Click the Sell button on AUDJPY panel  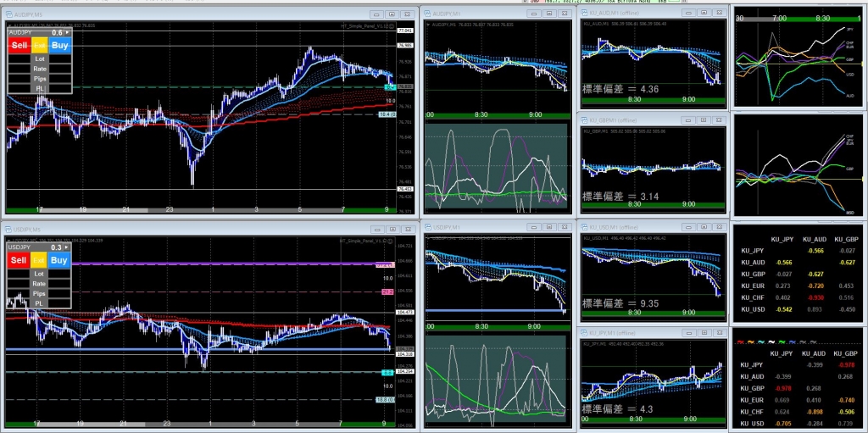(18, 45)
